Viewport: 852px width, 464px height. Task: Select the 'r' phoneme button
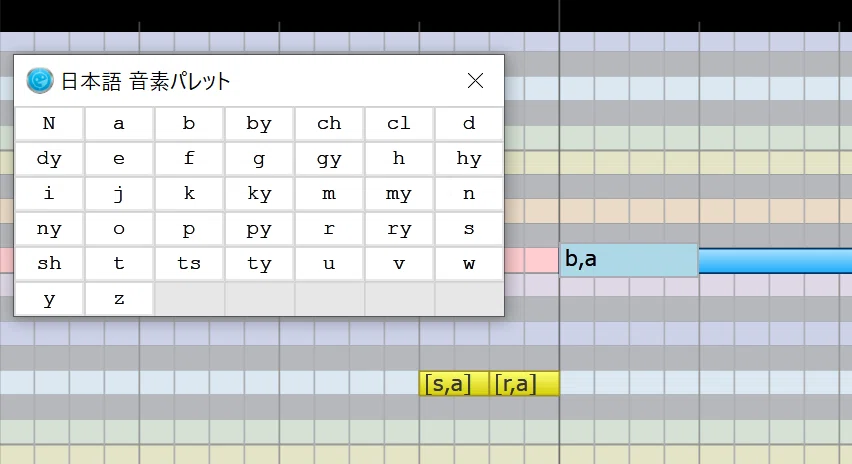click(329, 229)
